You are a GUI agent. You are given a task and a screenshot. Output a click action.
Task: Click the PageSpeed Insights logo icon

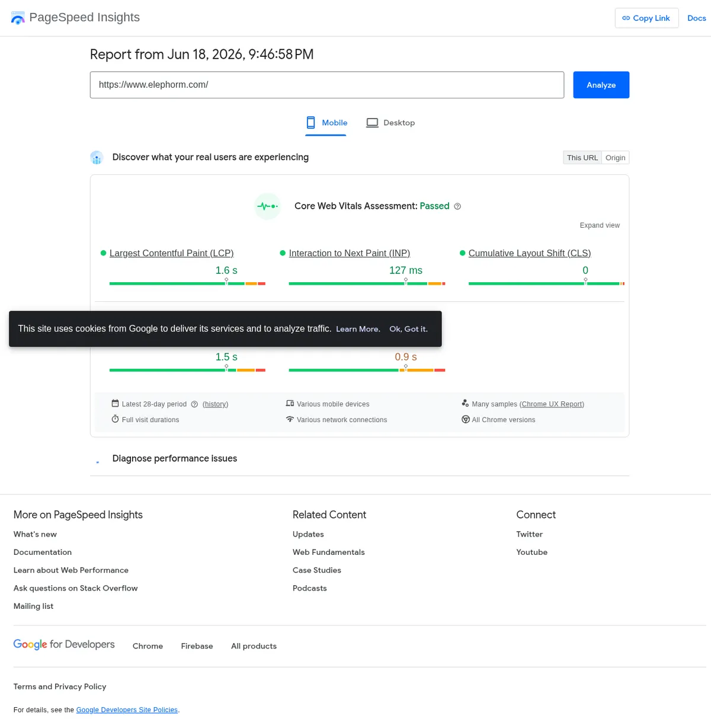click(18, 18)
